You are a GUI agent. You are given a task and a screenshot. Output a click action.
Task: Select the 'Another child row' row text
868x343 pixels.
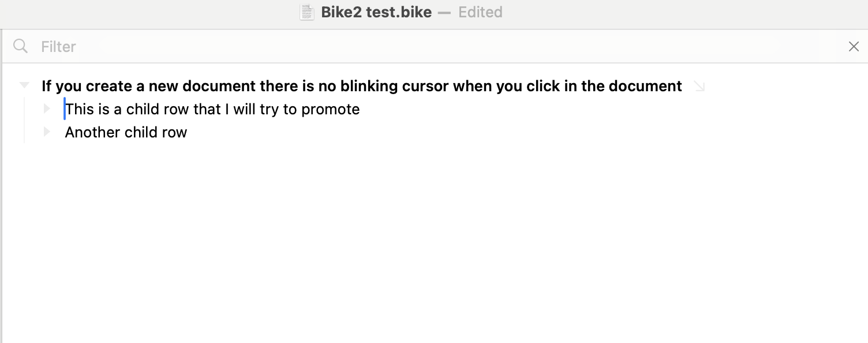126,132
